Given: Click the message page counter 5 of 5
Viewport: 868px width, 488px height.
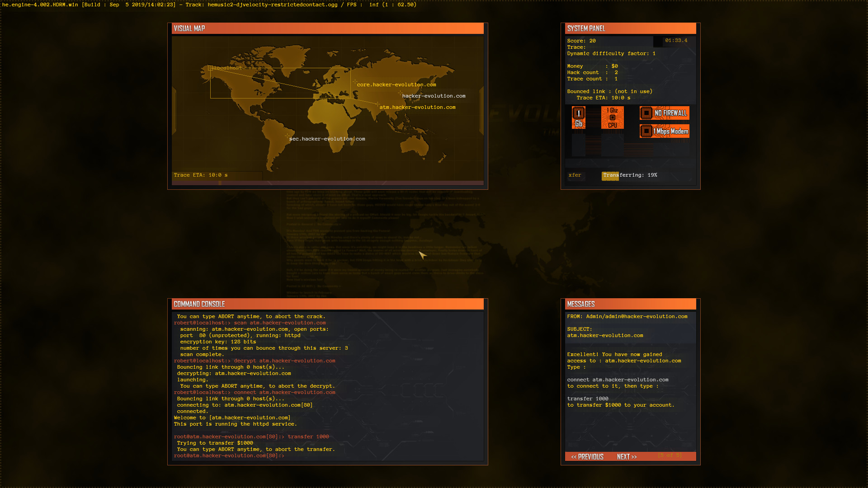Looking at the screenshot, I should point(670,456).
